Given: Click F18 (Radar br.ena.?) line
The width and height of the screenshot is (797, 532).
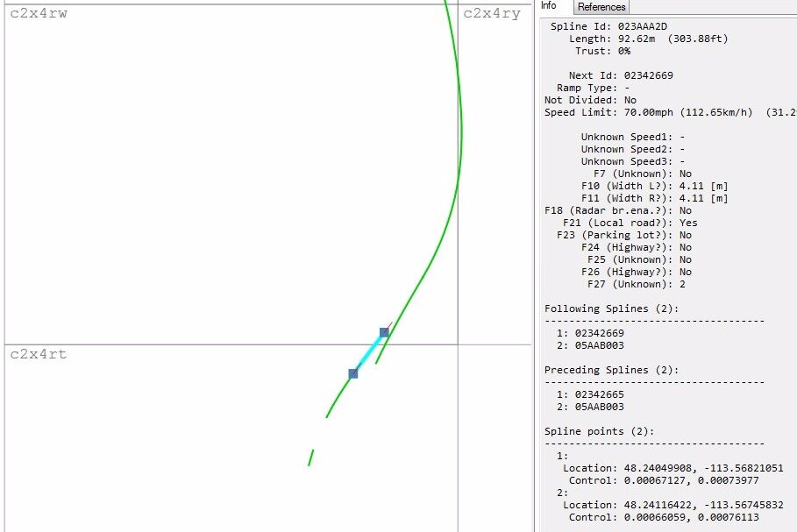Looking at the screenshot, I should (618, 210).
